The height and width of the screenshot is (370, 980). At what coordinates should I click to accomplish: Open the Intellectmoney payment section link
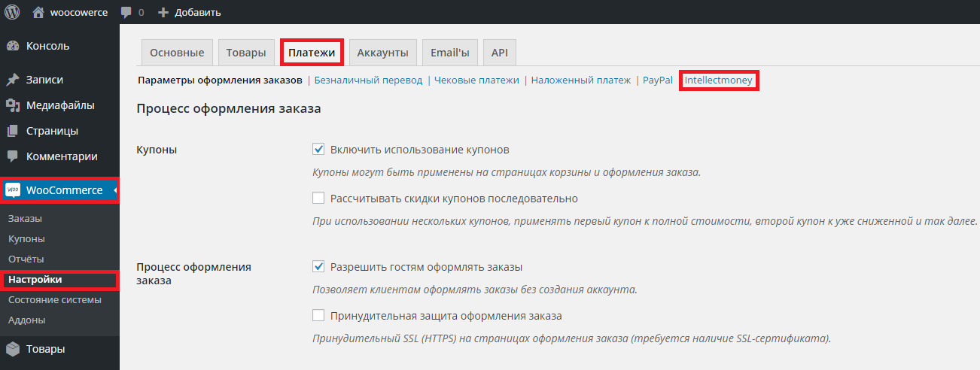(x=718, y=80)
